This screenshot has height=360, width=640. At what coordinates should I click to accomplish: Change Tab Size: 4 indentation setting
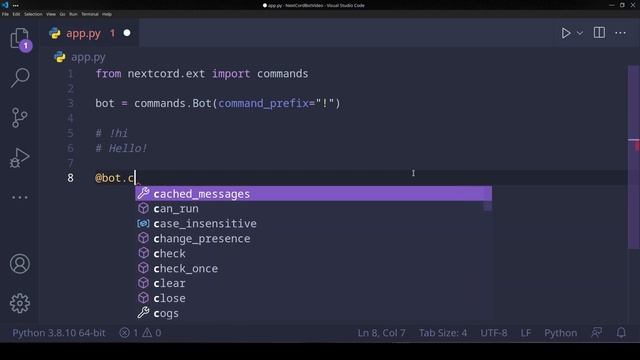click(x=443, y=333)
